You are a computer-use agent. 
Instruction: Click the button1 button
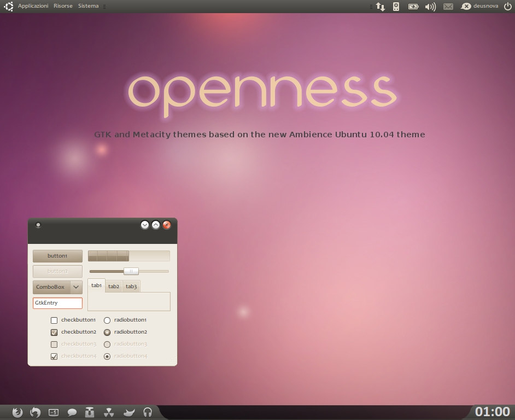click(x=57, y=256)
